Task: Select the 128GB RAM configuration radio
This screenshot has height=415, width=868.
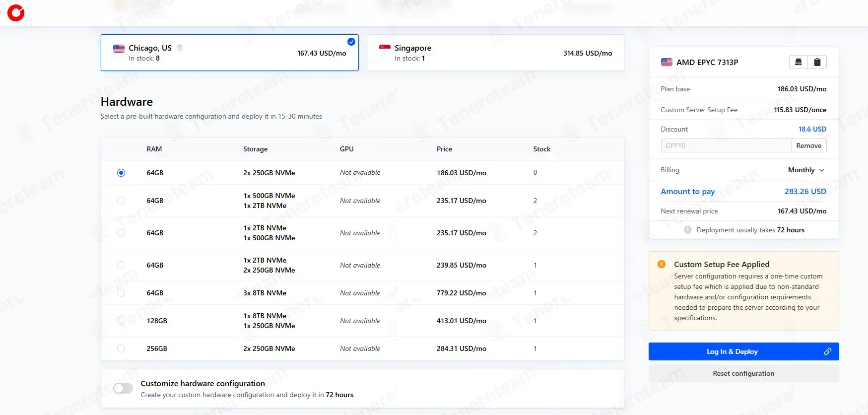Action: pyautogui.click(x=121, y=321)
